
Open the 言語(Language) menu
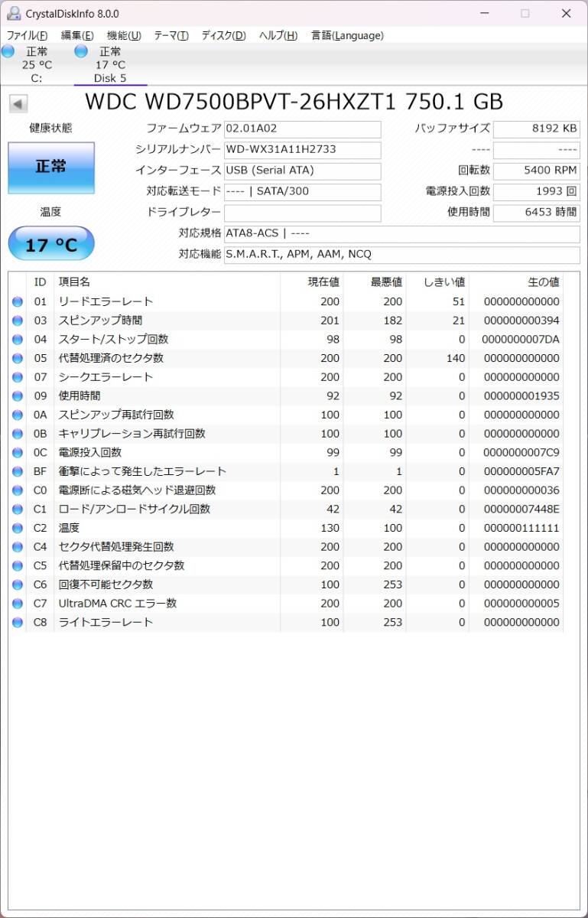[347, 35]
